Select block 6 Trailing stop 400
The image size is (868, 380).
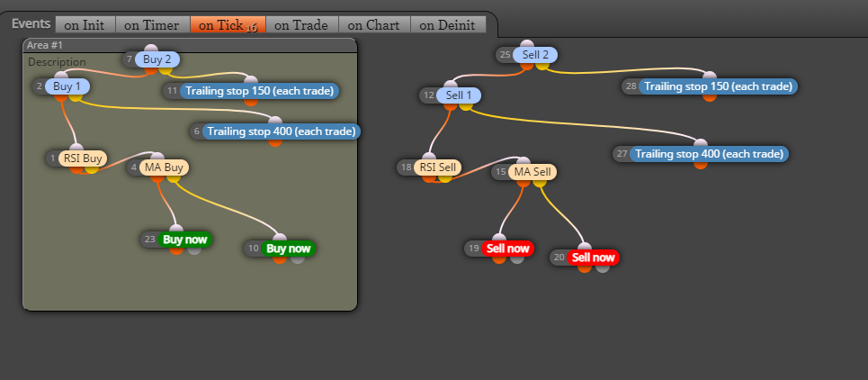(282, 131)
